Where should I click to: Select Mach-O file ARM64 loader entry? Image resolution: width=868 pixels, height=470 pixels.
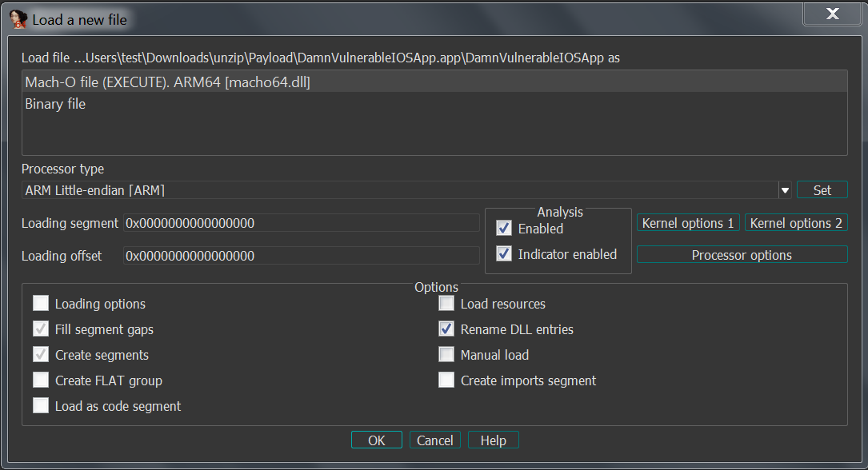click(434, 82)
